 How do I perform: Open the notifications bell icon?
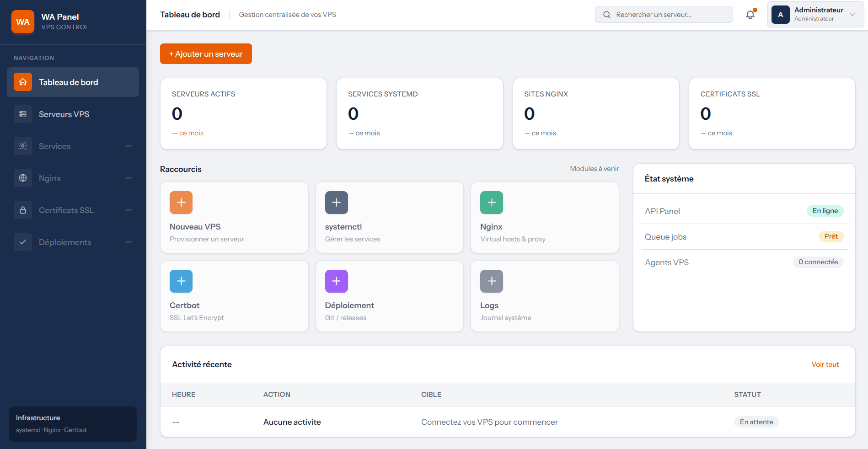pos(750,15)
